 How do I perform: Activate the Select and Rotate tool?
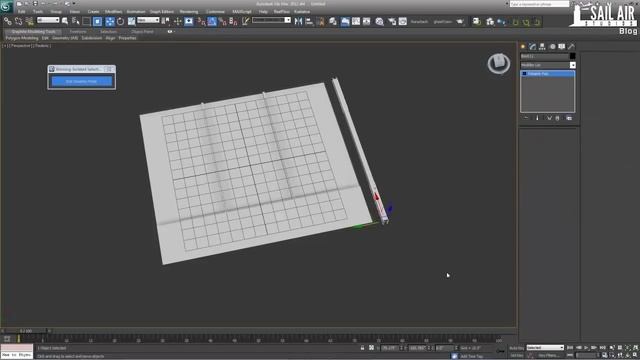pyautogui.click(x=120, y=21)
